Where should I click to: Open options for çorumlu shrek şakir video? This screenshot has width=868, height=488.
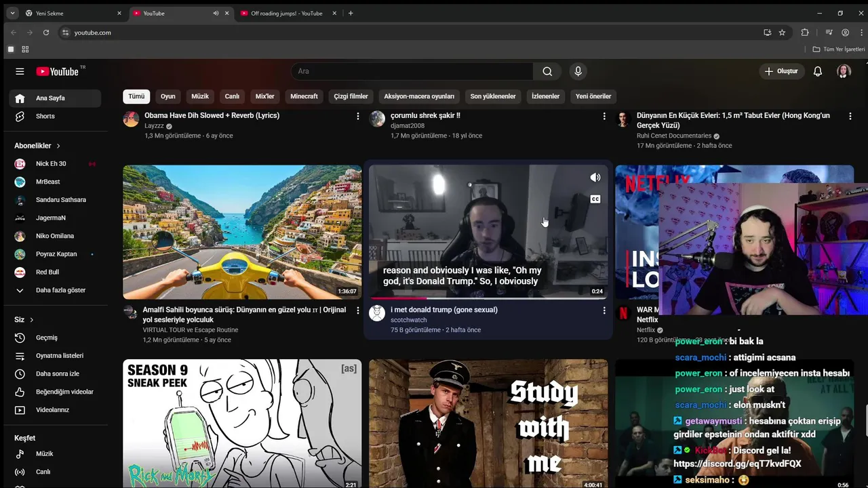pos(604,117)
